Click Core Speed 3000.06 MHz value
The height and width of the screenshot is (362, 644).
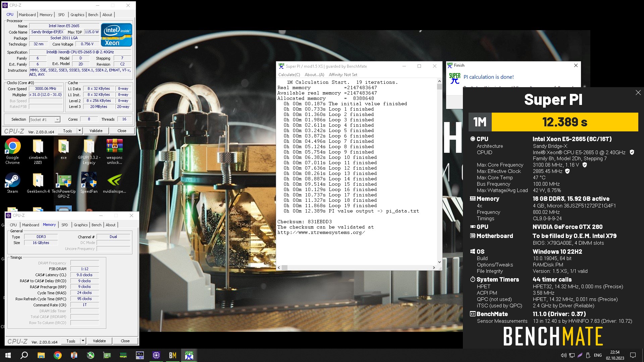click(x=46, y=89)
